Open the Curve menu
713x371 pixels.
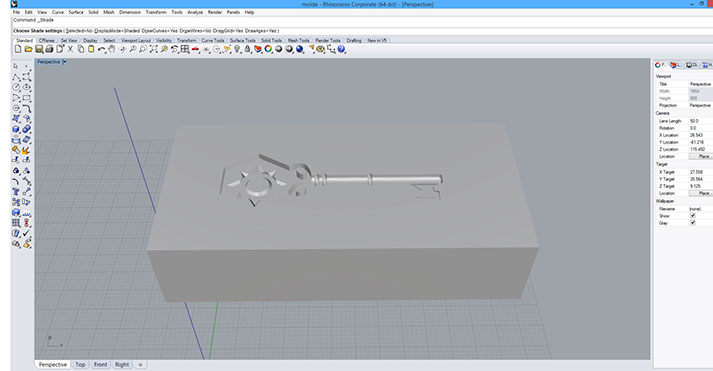[58, 12]
